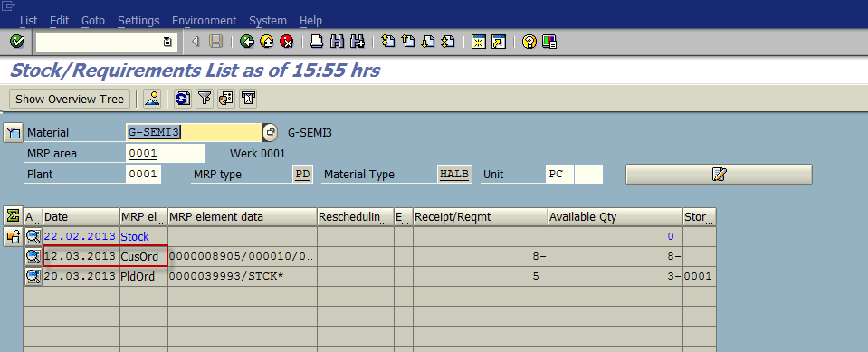Click the SAP window menu icon at top-left
Viewport: 868px width, 352px height.
coord(8,5)
